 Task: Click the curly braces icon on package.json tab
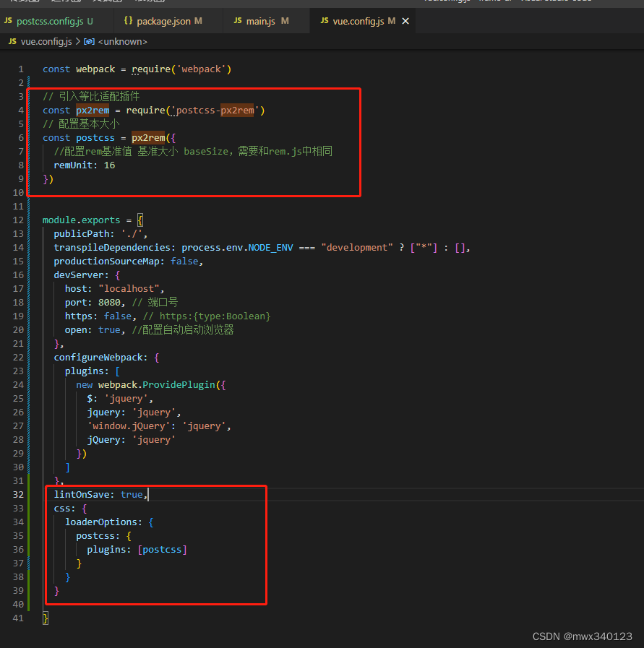127,21
